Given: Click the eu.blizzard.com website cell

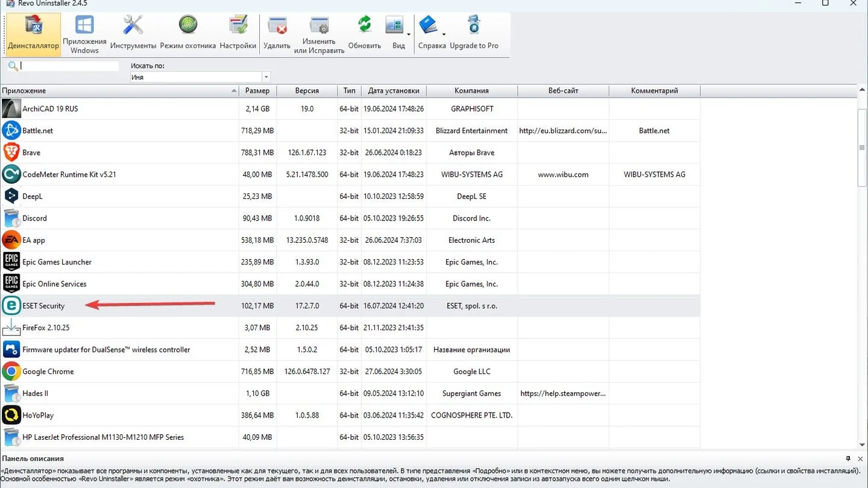Looking at the screenshot, I should [563, 131].
